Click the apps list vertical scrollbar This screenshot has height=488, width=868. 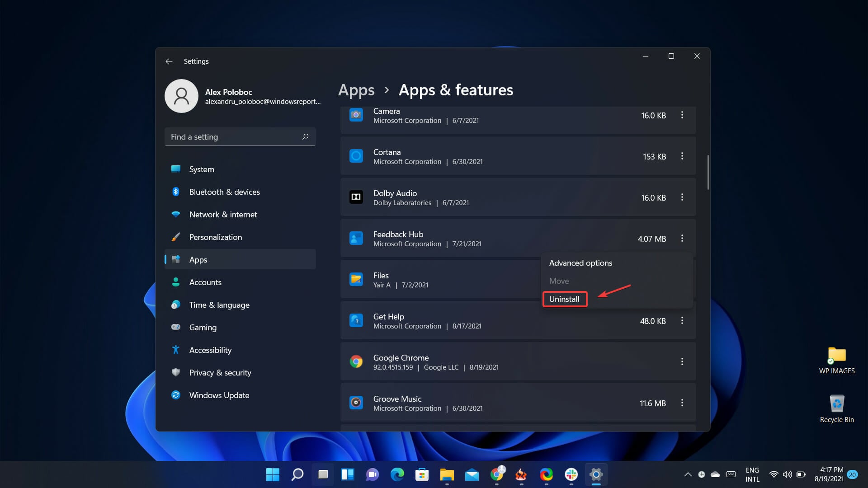tap(708, 173)
